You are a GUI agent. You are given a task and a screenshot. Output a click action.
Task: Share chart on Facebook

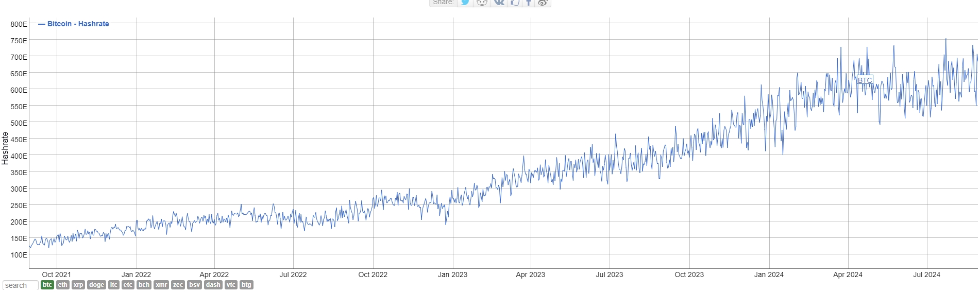tap(529, 3)
